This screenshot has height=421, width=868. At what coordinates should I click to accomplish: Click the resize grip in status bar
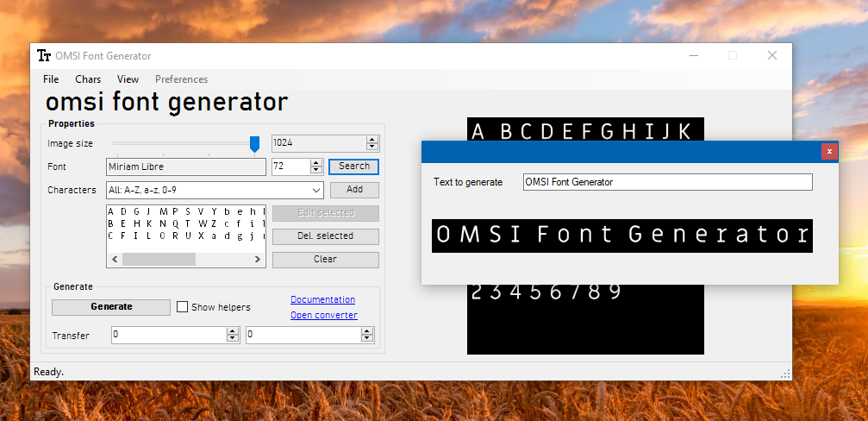tap(785, 374)
